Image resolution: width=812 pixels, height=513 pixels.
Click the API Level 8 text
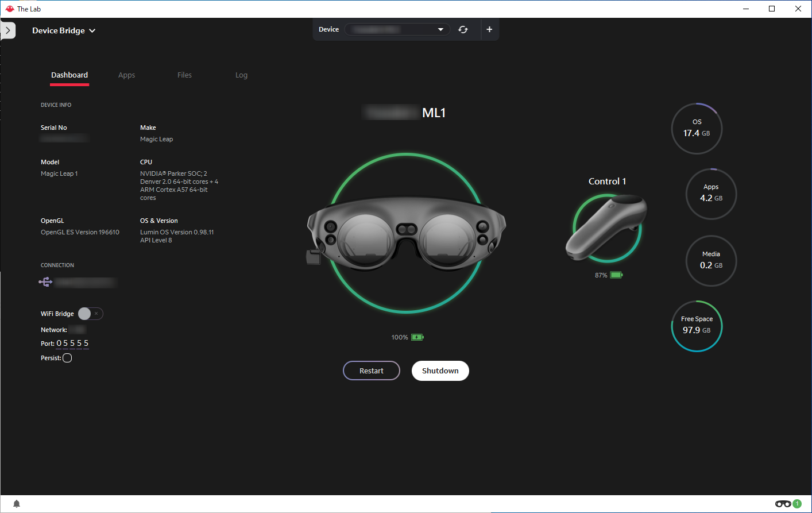(x=156, y=240)
